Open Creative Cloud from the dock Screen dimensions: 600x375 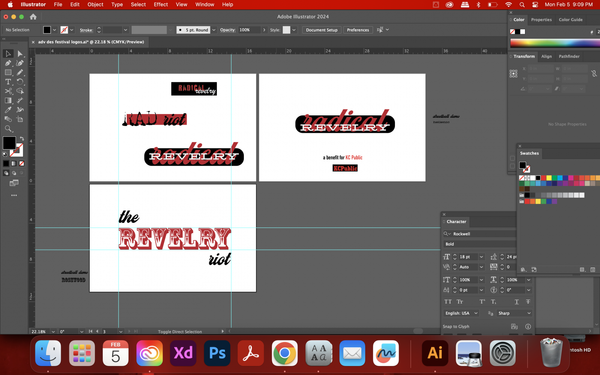click(149, 353)
